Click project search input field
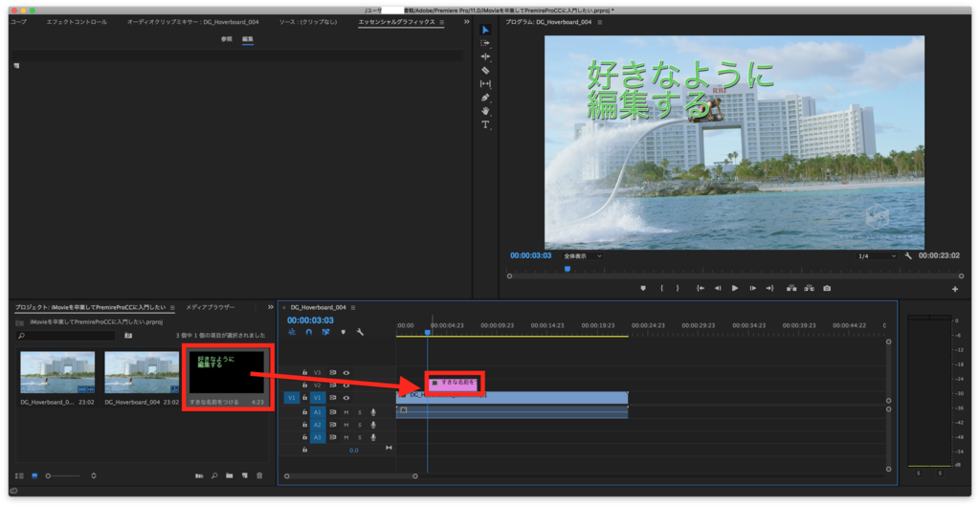This screenshot has width=980, height=507. (x=66, y=336)
